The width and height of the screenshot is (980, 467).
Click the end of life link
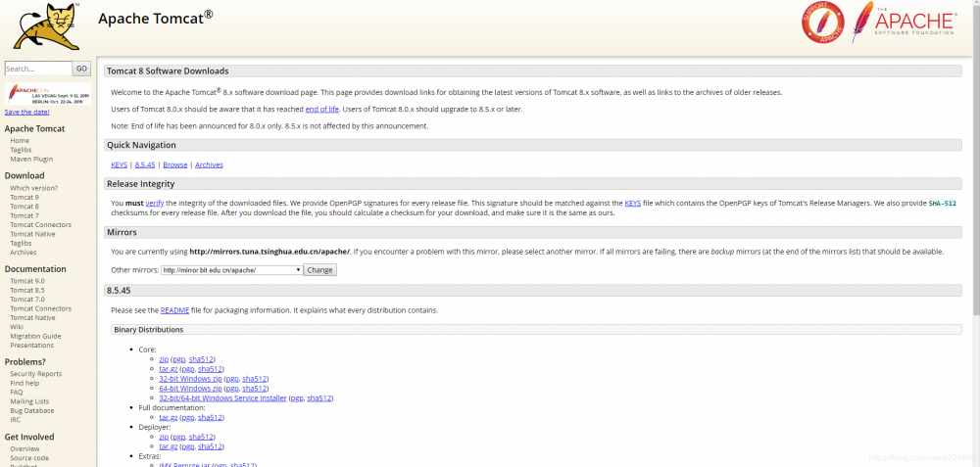coord(321,110)
